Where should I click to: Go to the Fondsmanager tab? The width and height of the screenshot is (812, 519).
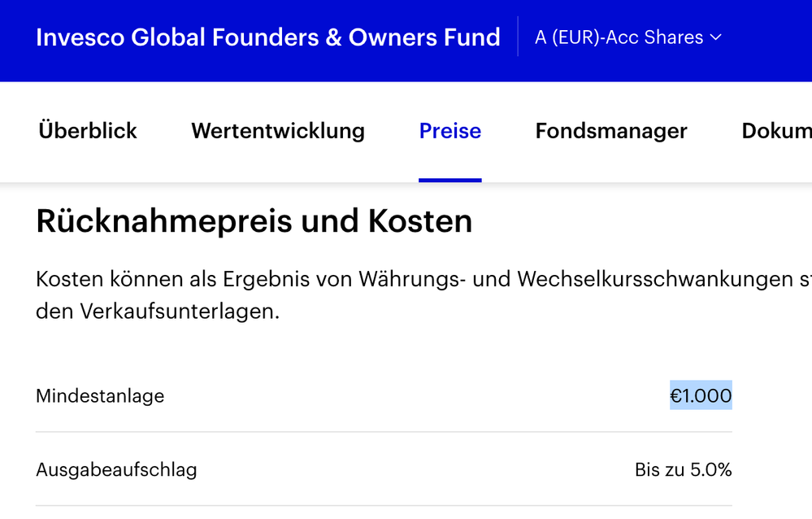click(611, 131)
